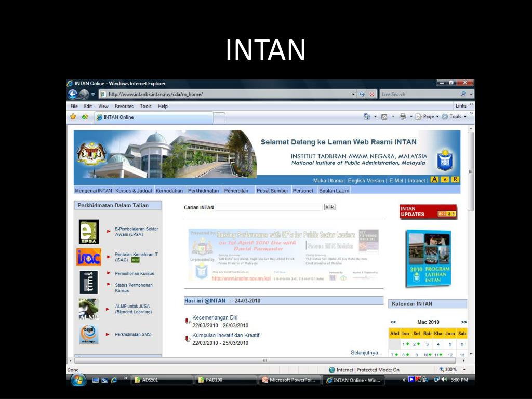The width and height of the screenshot is (532, 399).
Task: Click the large font size A icon
Action: point(434,179)
